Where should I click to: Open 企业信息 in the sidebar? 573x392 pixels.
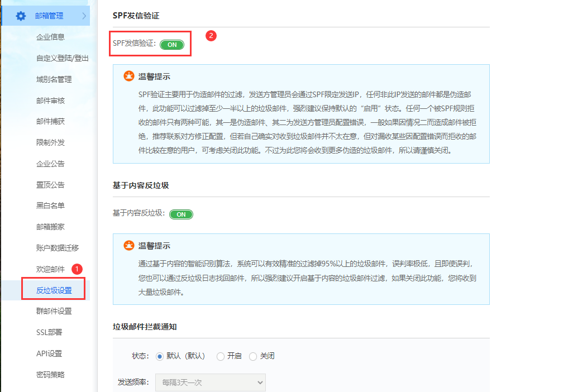pyautogui.click(x=50, y=37)
